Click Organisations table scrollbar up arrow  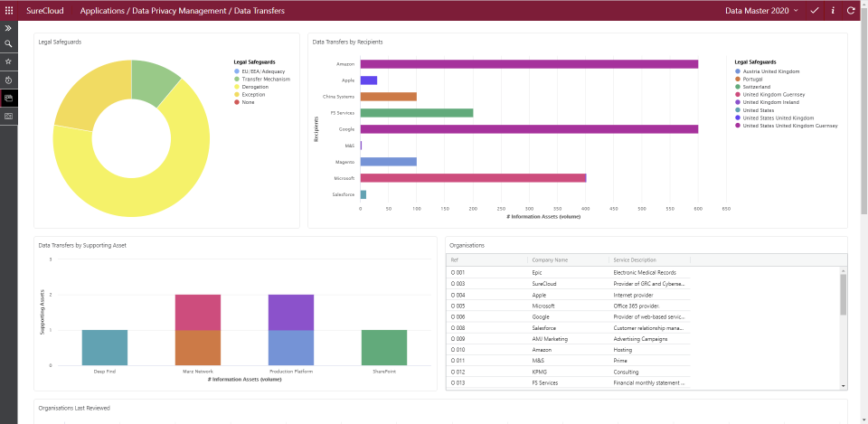(x=843, y=270)
